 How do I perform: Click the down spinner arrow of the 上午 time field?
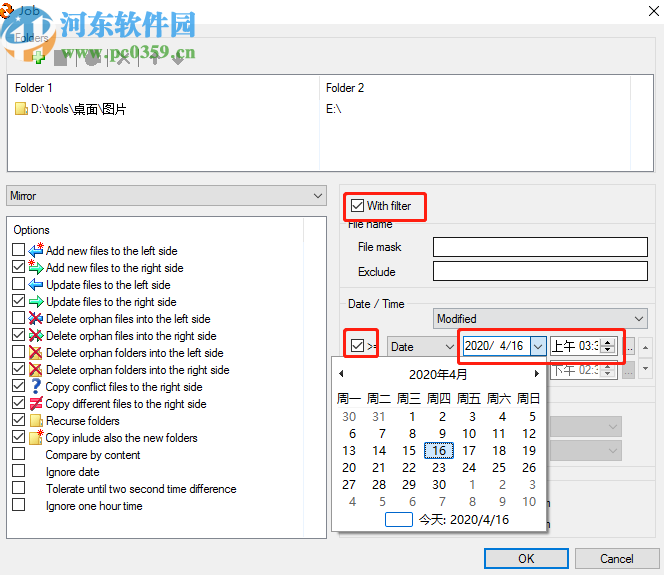[608, 349]
